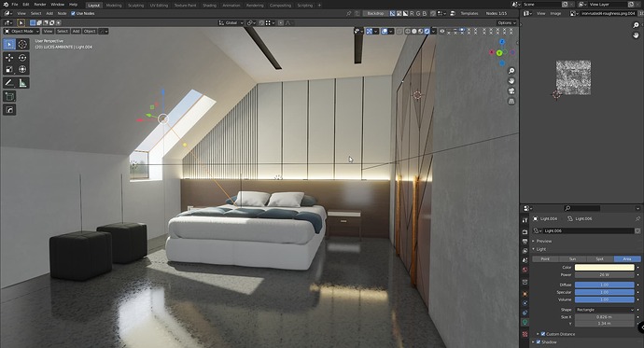
Task: Set light type to Point
Action: coord(545,259)
